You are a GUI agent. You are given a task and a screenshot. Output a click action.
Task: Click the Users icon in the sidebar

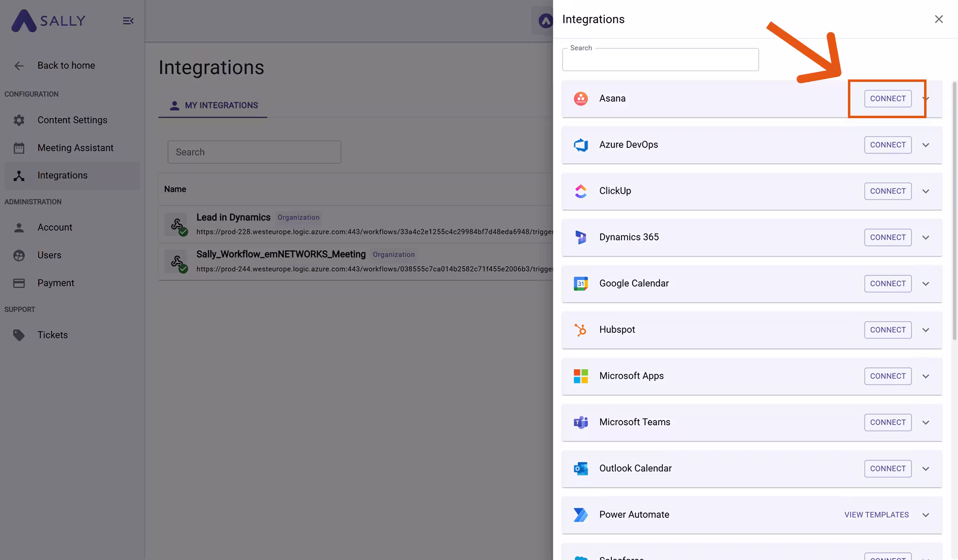19,255
